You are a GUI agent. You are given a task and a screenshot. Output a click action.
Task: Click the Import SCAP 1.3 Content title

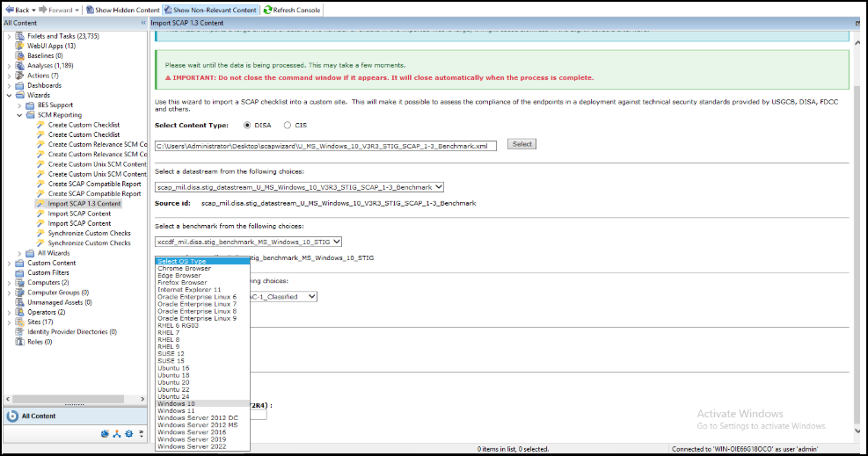pyautogui.click(x=187, y=23)
